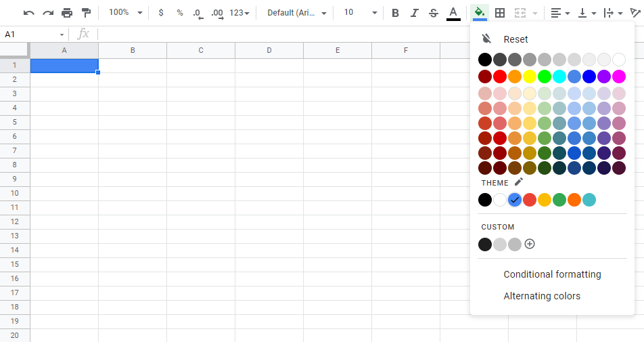Open the font size dropdown
Image resolution: width=644 pixels, height=342 pixels.
pos(357,13)
